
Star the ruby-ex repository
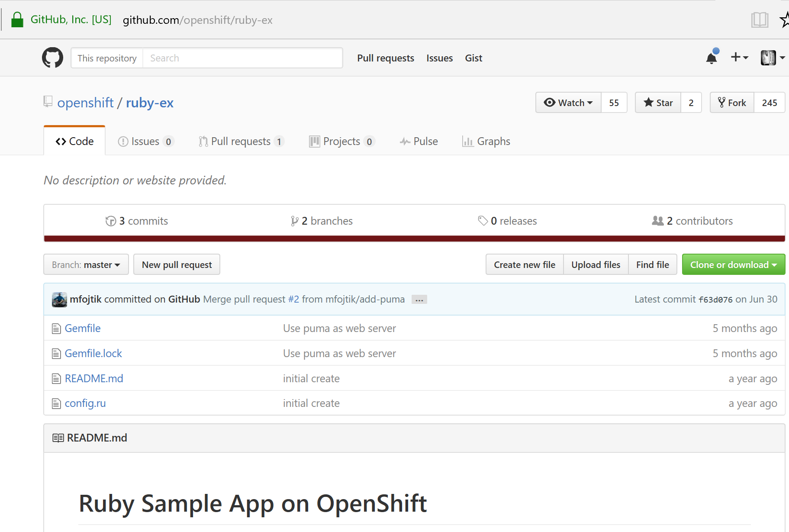tap(658, 103)
